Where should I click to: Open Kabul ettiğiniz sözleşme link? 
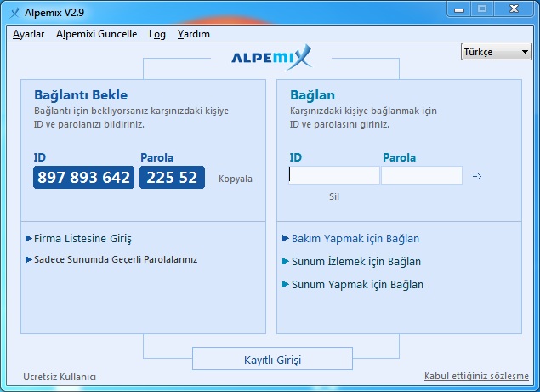476,376
